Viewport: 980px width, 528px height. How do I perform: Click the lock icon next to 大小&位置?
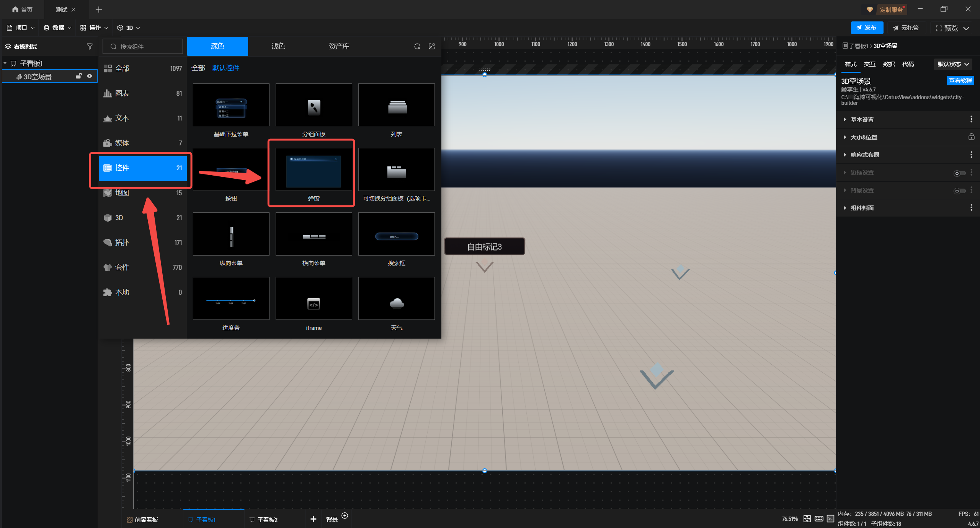(x=971, y=137)
